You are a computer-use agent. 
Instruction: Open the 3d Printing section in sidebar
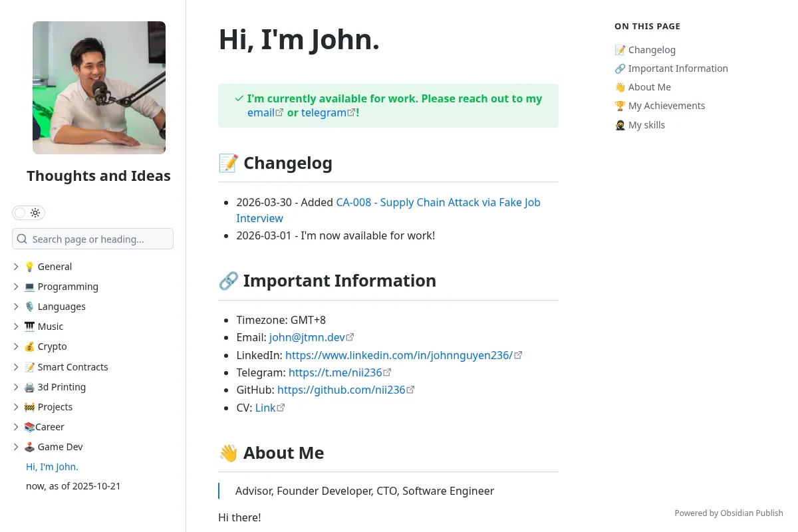(55, 387)
